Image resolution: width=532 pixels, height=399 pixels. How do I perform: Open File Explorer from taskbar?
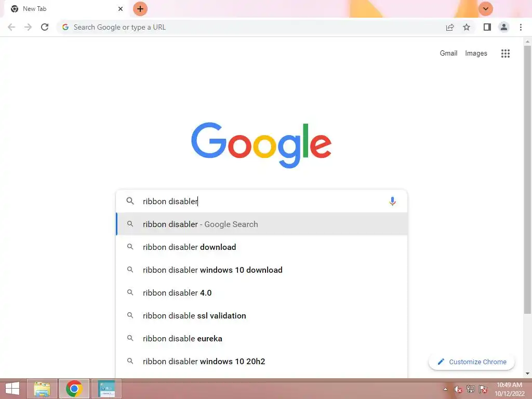tap(42, 389)
